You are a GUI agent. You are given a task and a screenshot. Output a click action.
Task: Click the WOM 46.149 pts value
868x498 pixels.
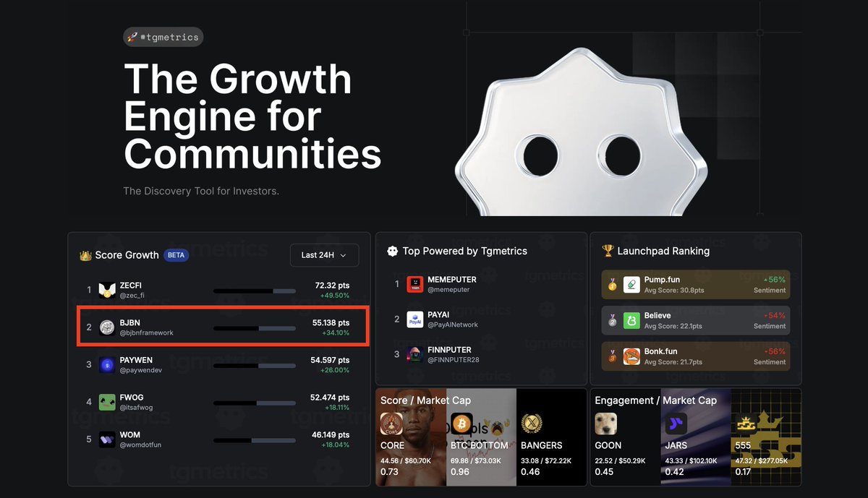(331, 435)
